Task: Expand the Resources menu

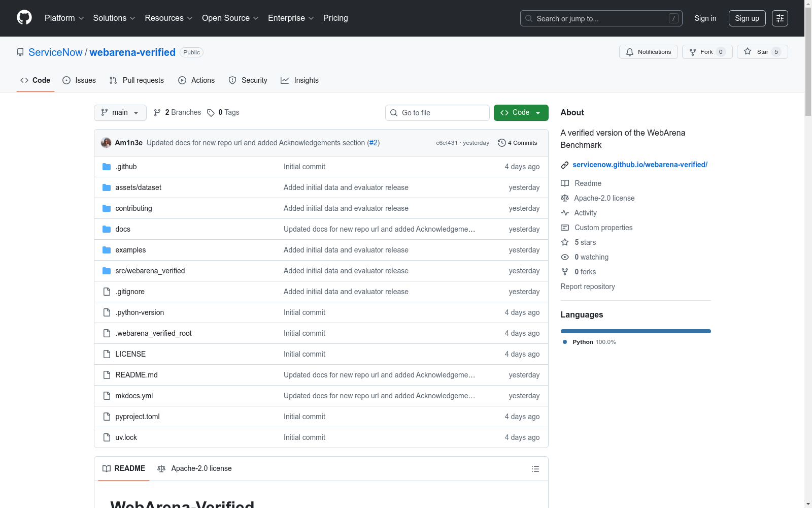Action: point(168,18)
